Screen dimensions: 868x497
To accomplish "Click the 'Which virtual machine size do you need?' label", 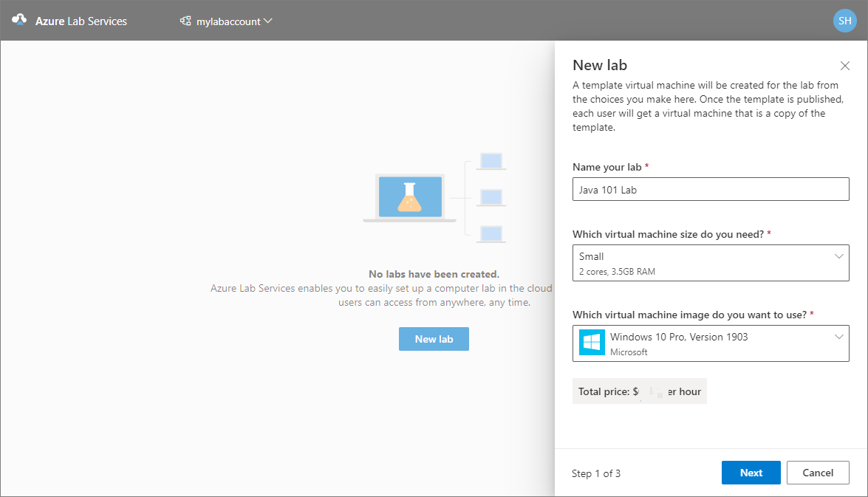I will tap(668, 234).
